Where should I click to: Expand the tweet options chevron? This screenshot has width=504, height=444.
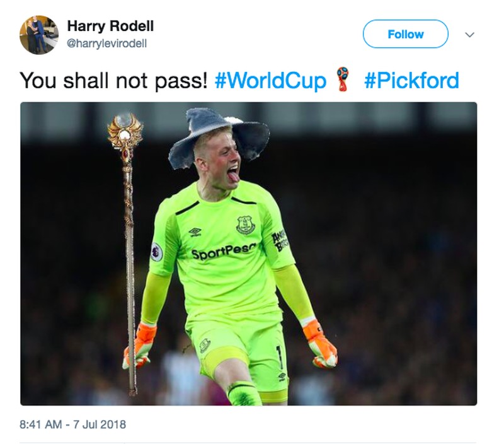point(469,35)
